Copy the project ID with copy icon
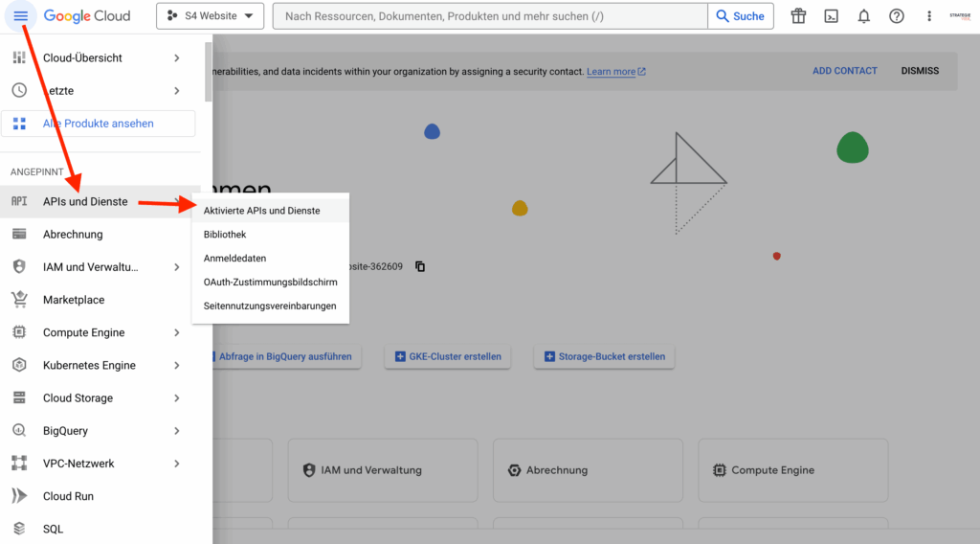The height and width of the screenshot is (544, 980). tap(420, 266)
